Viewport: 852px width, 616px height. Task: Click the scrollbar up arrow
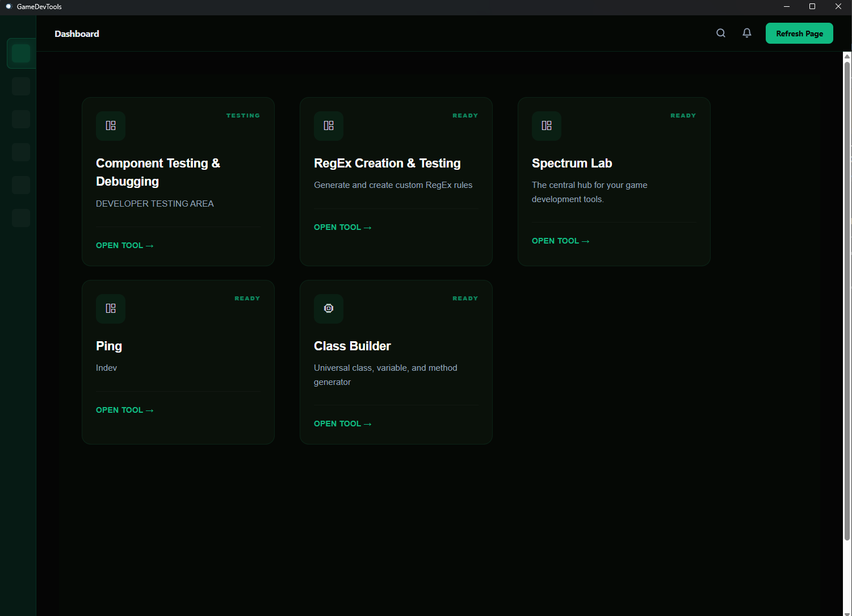coord(847,56)
